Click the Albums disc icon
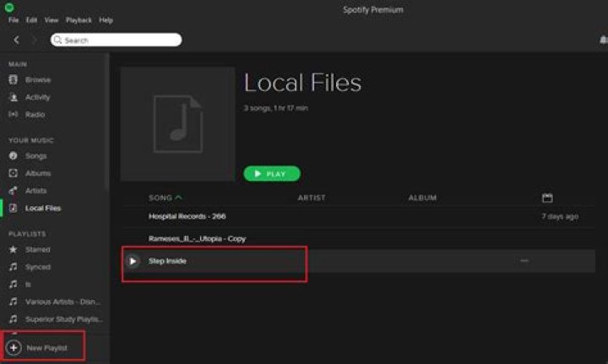Image resolution: width=608 pixels, height=364 pixels. pyautogui.click(x=14, y=173)
